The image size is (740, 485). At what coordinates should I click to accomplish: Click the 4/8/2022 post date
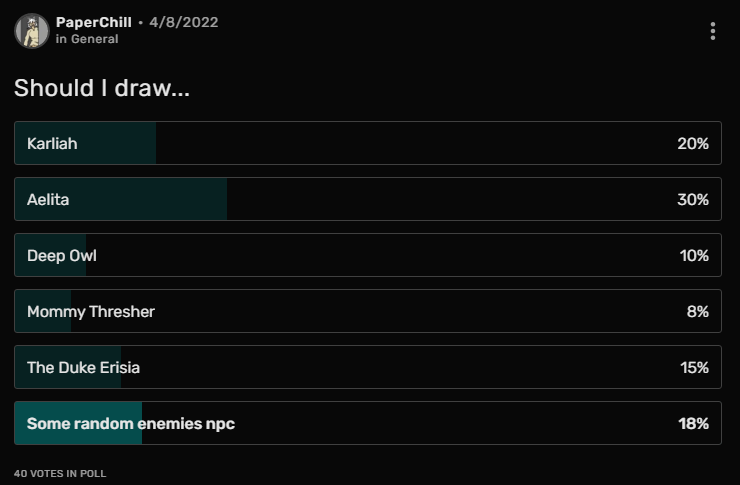pos(183,22)
